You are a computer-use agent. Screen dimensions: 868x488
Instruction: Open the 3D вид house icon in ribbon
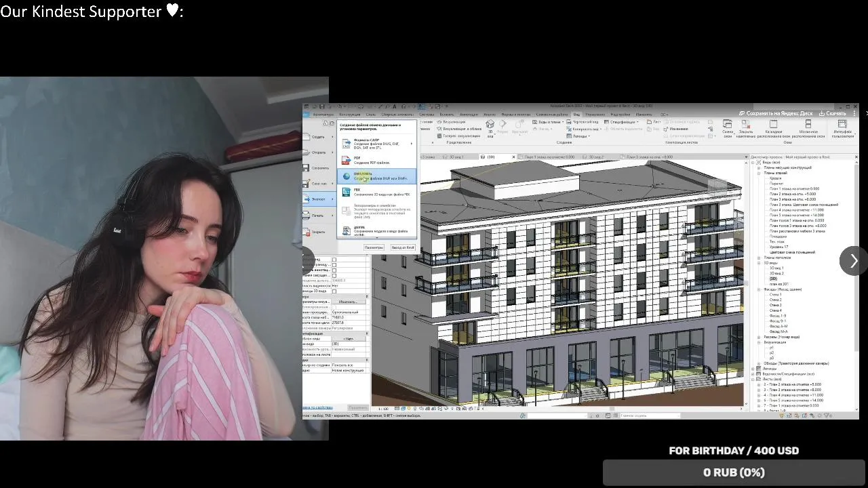point(490,124)
